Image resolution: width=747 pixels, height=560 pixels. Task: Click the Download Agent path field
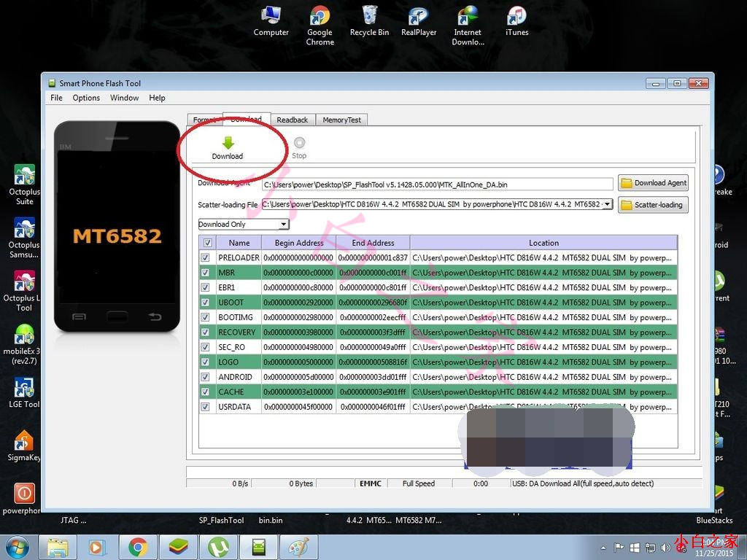pyautogui.click(x=438, y=184)
